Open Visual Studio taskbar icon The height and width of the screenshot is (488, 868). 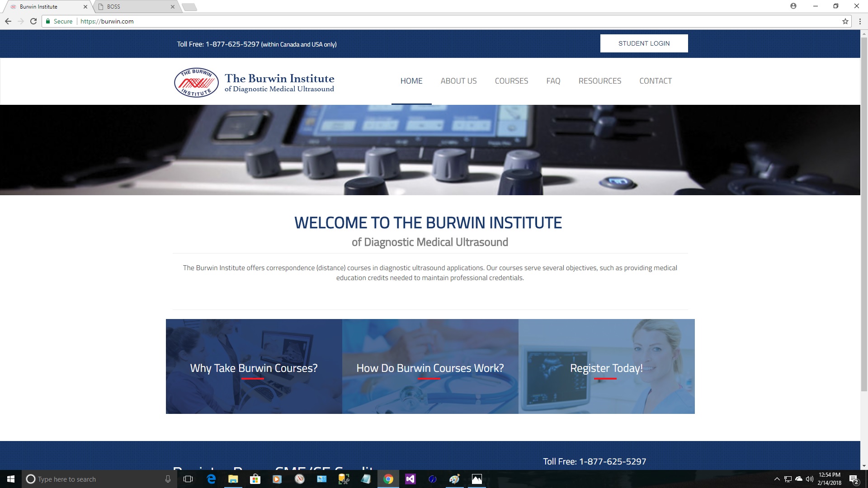click(x=410, y=479)
